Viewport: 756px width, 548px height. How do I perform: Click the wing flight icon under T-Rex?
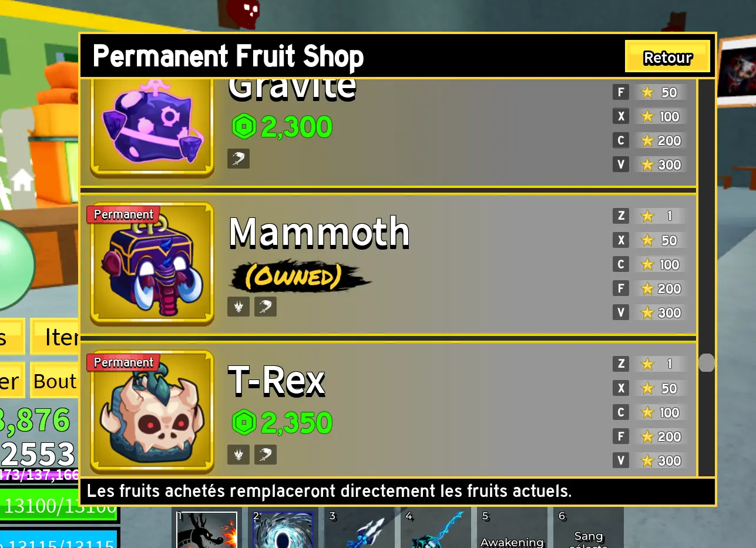point(266,454)
